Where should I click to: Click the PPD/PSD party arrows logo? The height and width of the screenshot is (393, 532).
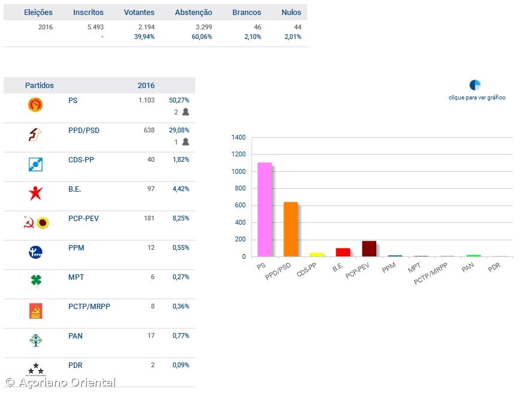point(35,135)
